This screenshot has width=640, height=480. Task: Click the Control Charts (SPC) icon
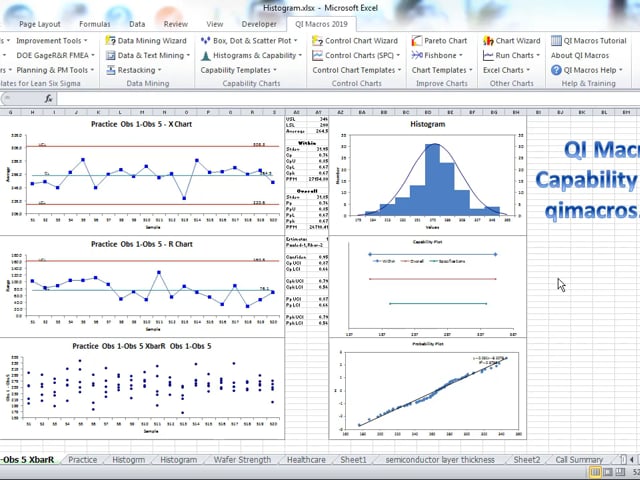(318, 55)
